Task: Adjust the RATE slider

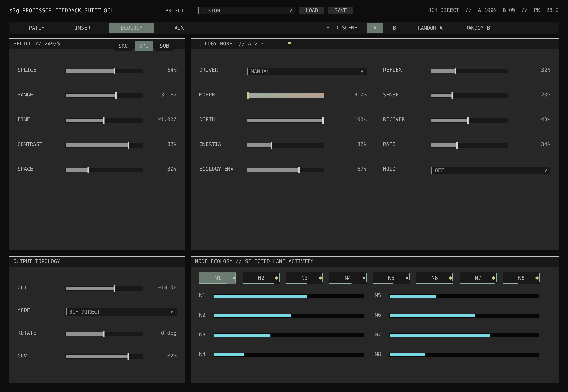Action: [x=469, y=145]
